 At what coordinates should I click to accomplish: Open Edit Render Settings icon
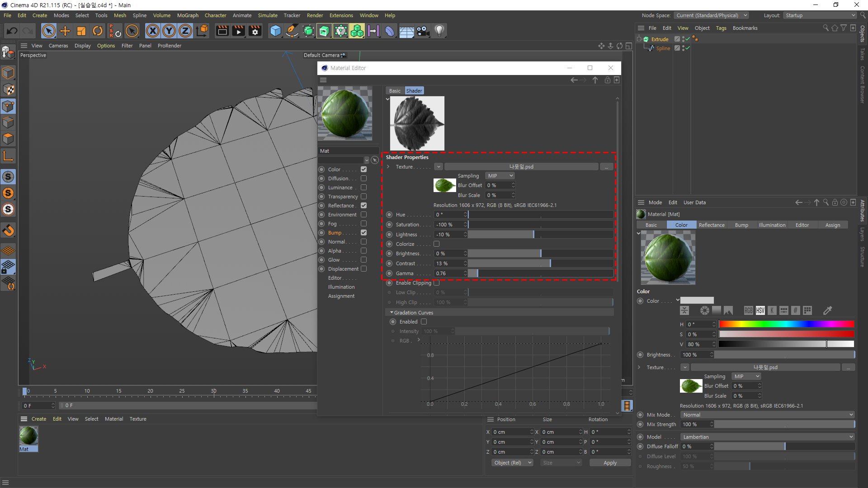point(255,31)
